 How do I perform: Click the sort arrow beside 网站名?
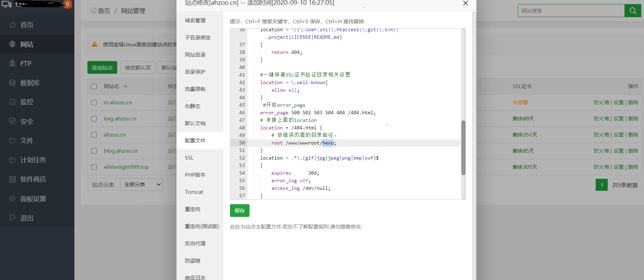pyautogui.click(x=125, y=86)
